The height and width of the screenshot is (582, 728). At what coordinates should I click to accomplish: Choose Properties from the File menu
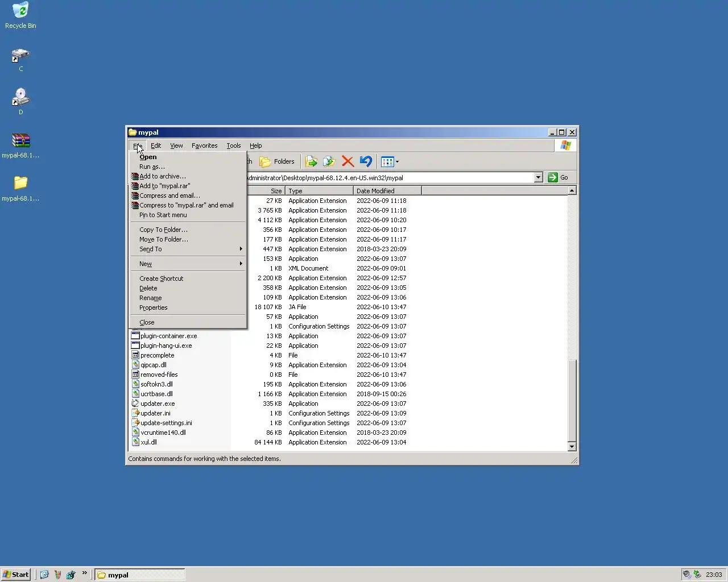click(x=188, y=307)
